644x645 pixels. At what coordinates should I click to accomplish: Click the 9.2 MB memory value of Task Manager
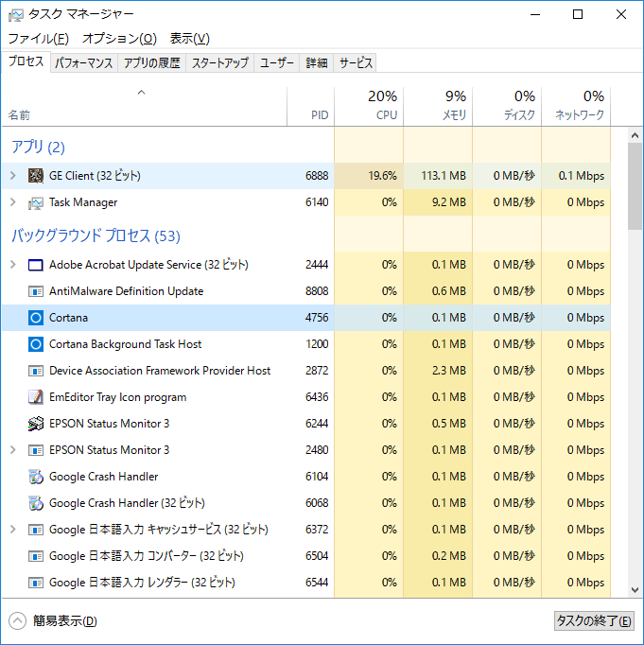[448, 202]
